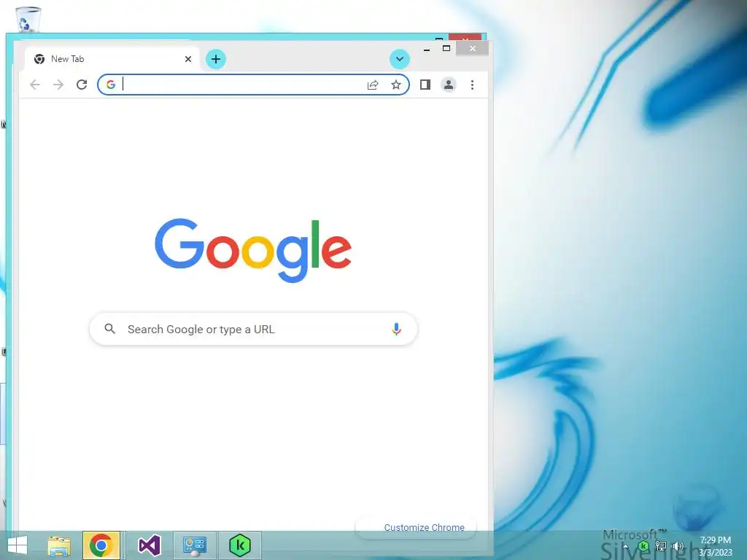The height and width of the screenshot is (560, 747).
Task: Open the Windows Start button
Action: (18, 545)
